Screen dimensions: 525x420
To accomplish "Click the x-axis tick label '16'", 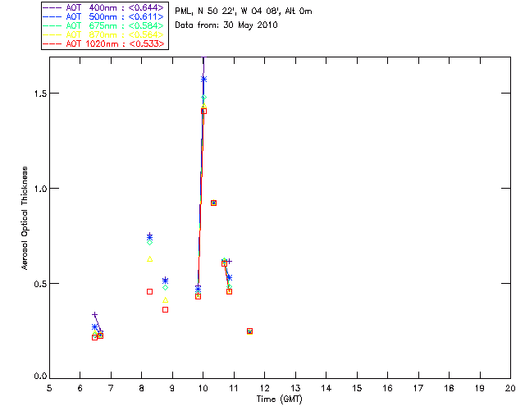I will (x=388, y=388).
